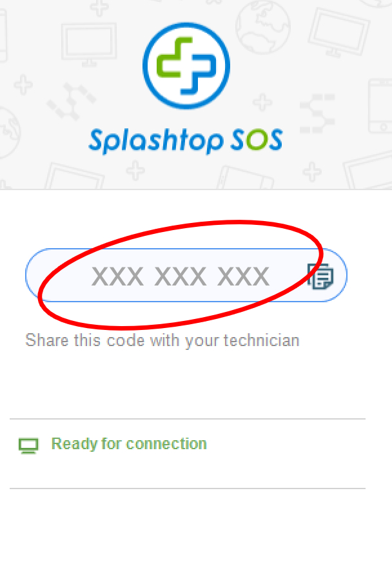Select the XXX XXX XXX session code field
Image resolution: width=392 pixels, height=571 pixels.
[x=186, y=275]
